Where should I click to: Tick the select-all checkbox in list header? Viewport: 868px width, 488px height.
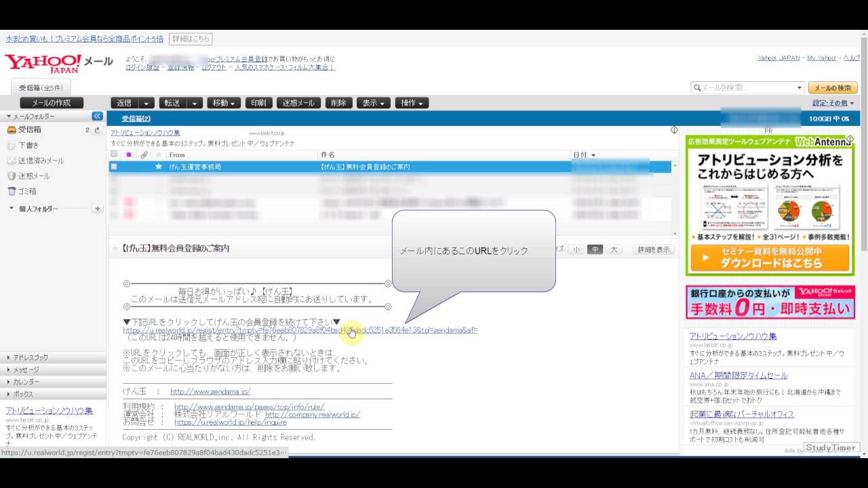(114, 155)
